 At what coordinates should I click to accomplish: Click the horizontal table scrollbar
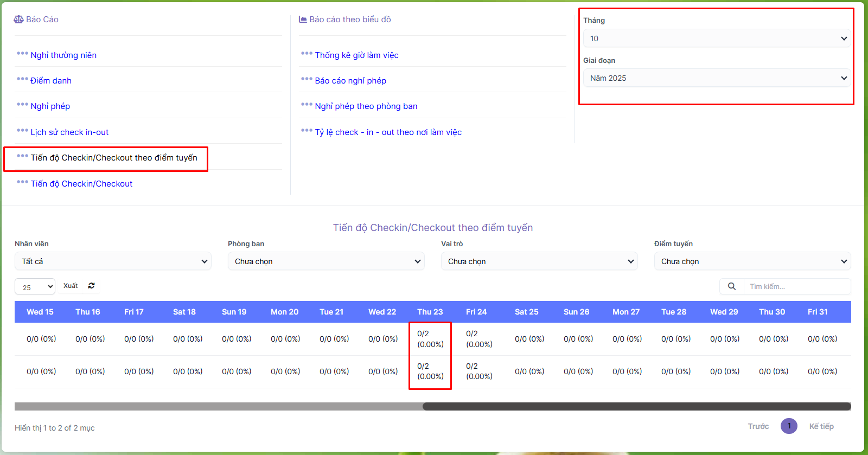pos(636,406)
